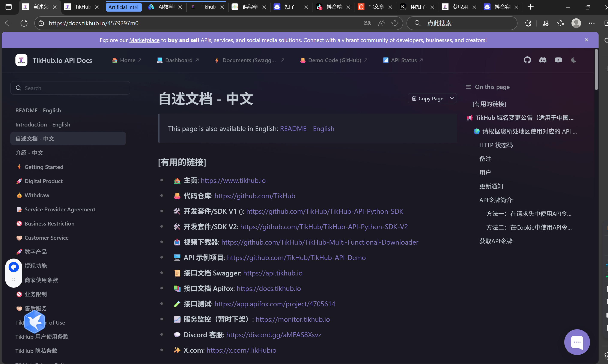
Task: Click the On this page list icon
Action: [x=468, y=87]
